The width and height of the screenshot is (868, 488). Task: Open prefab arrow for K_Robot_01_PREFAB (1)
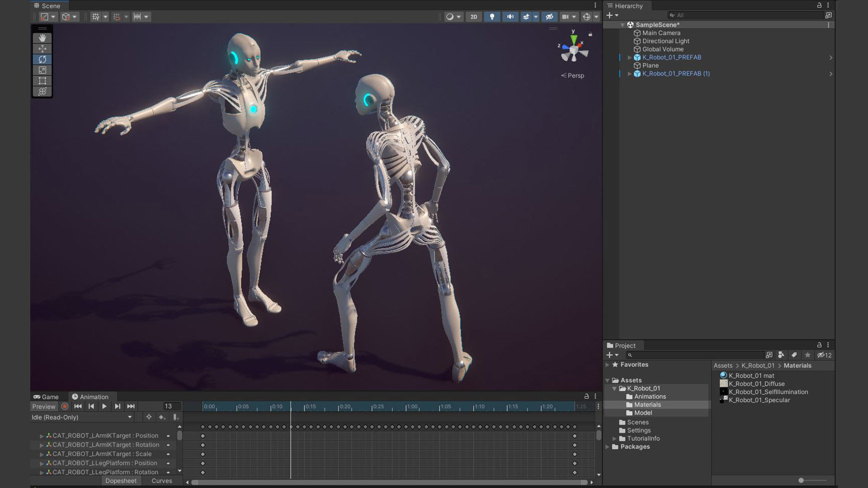(830, 74)
